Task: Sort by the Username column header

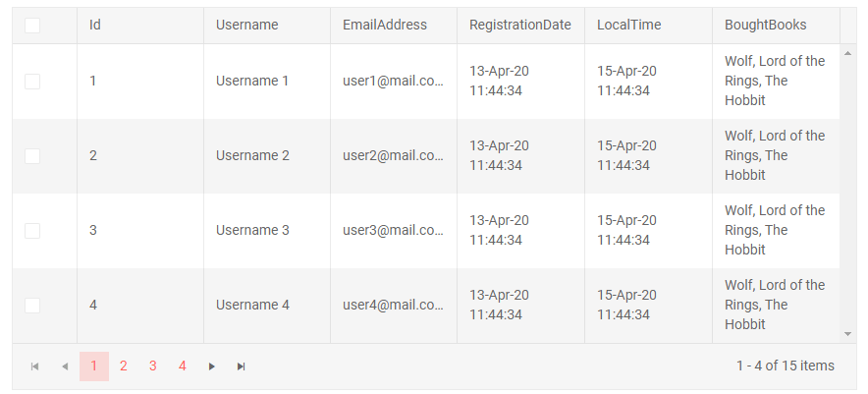Action: click(x=247, y=26)
